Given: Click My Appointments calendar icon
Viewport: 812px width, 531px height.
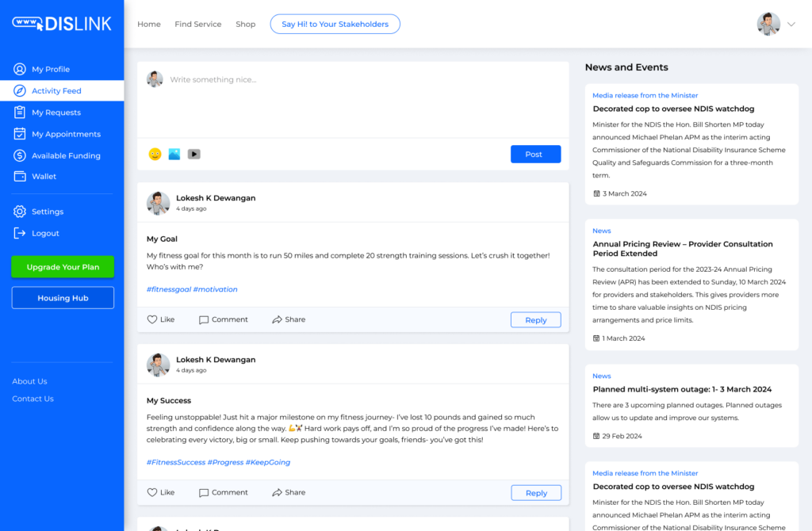Looking at the screenshot, I should coord(20,134).
